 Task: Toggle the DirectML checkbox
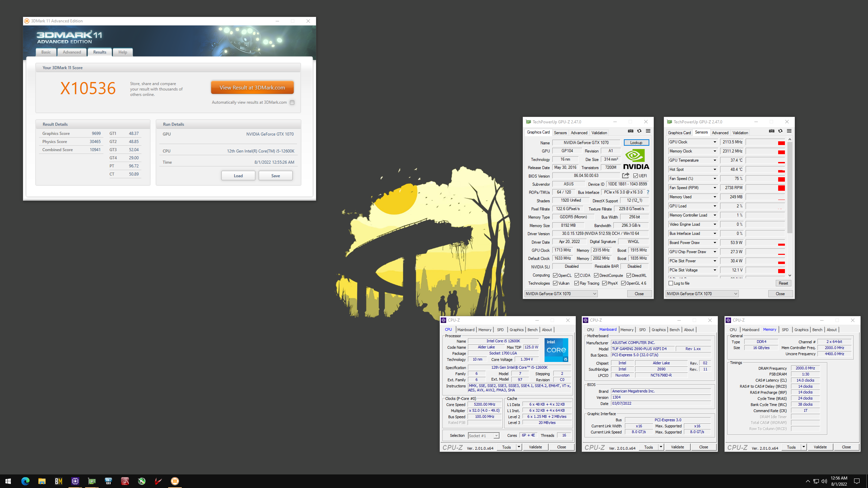click(629, 276)
